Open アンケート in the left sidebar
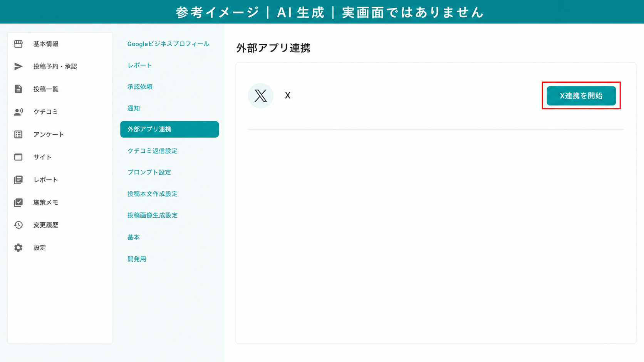This screenshot has width=644, height=362. click(49, 134)
